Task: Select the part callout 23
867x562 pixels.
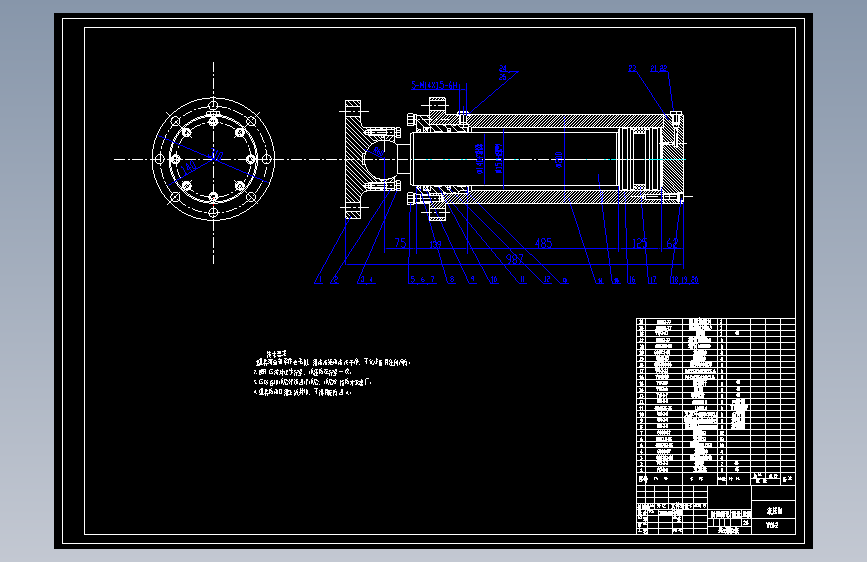Action: click(632, 69)
